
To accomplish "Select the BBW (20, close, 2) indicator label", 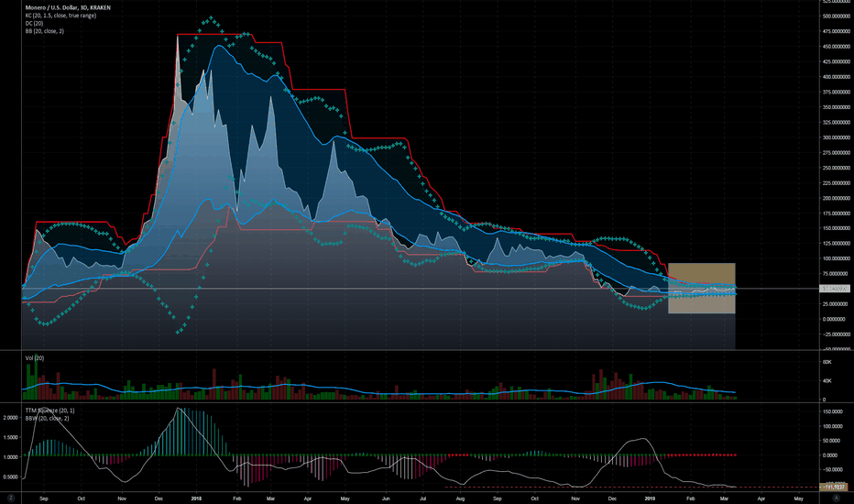I will point(47,419).
